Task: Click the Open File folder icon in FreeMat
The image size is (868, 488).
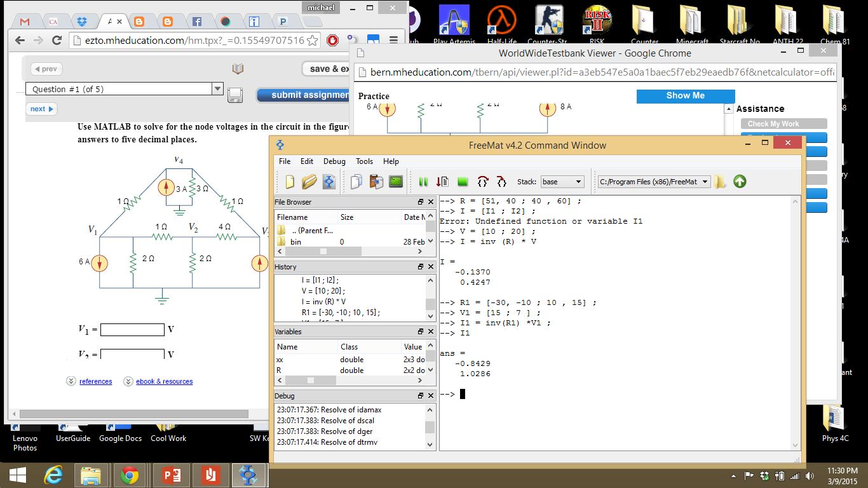Action: click(309, 182)
